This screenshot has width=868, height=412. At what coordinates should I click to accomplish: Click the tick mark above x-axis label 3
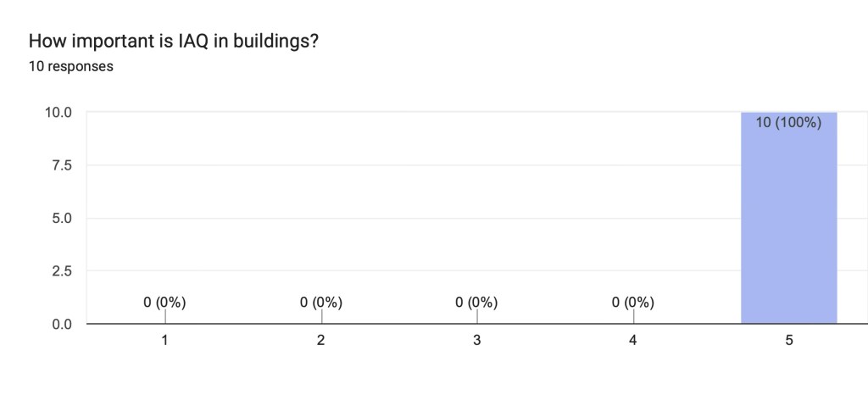point(477,316)
